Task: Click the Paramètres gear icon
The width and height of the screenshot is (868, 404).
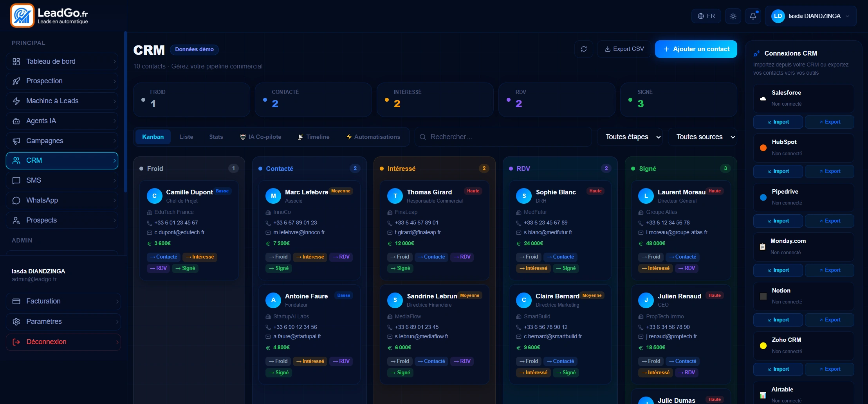Action: click(x=16, y=321)
